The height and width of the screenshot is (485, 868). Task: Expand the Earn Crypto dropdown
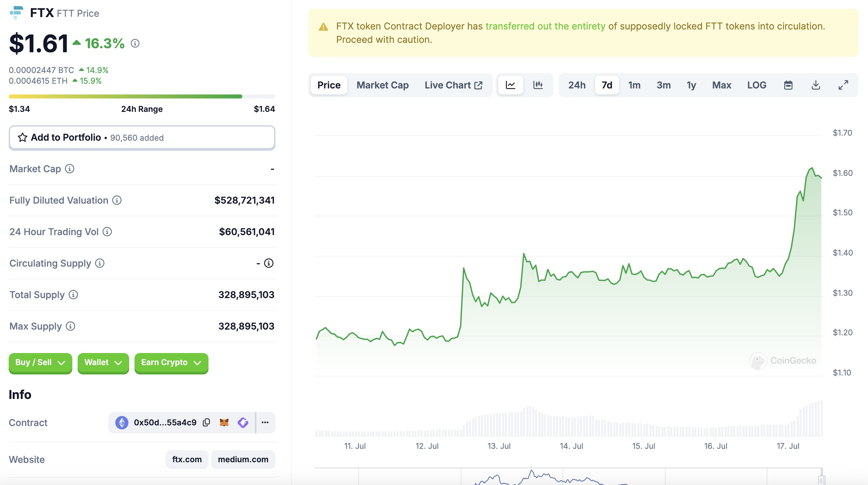point(171,362)
